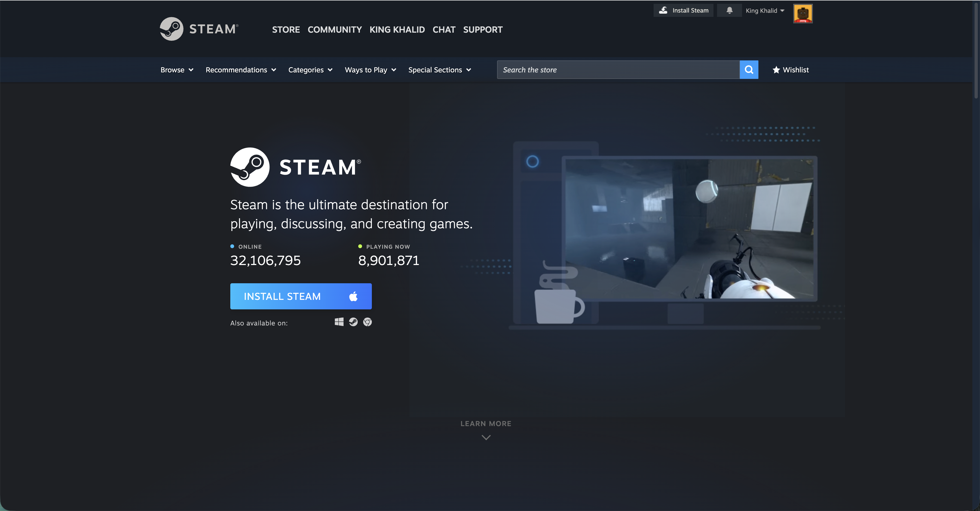The image size is (980, 511).
Task: Open the COMMUNITY menu item
Action: [x=334, y=30]
